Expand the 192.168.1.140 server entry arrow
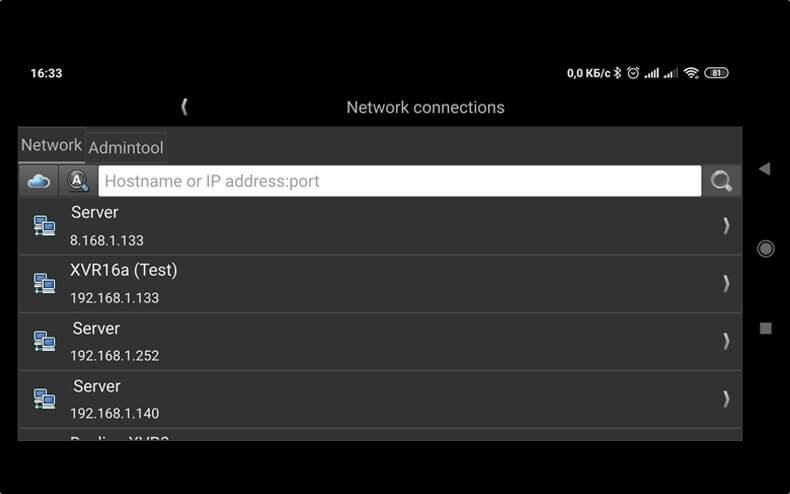The height and width of the screenshot is (494, 790). [726, 399]
